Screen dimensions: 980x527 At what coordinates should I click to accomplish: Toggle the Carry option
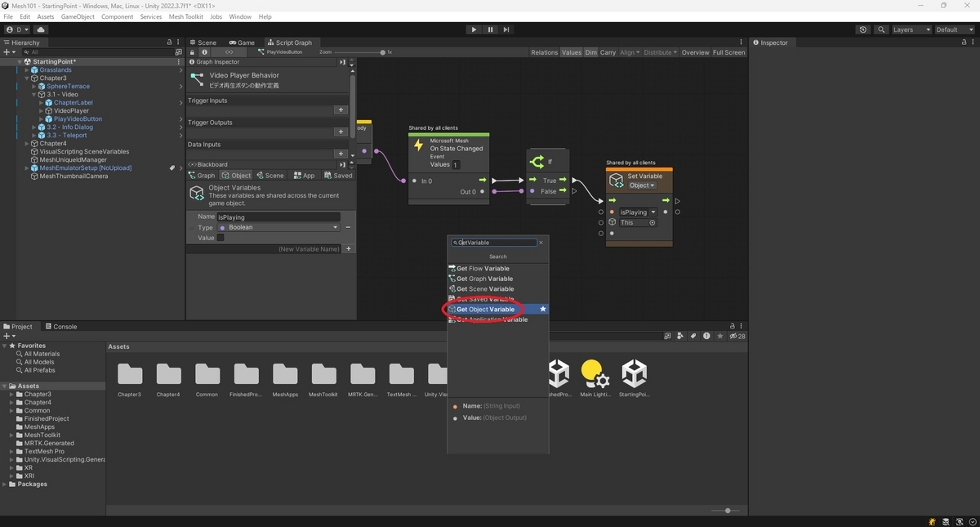pos(608,52)
